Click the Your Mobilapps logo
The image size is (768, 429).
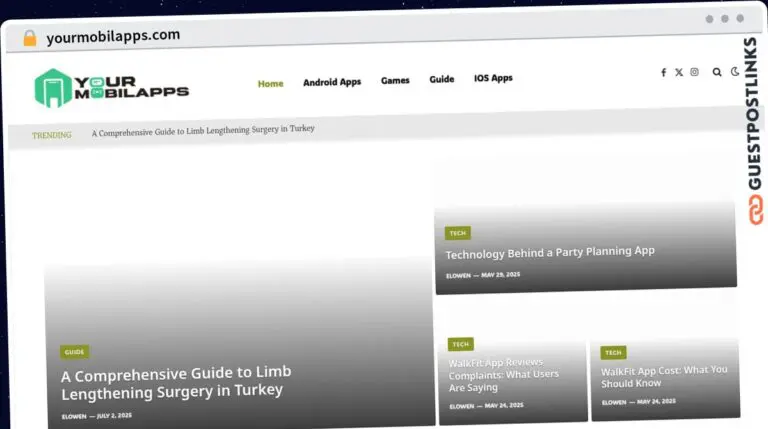click(x=111, y=89)
